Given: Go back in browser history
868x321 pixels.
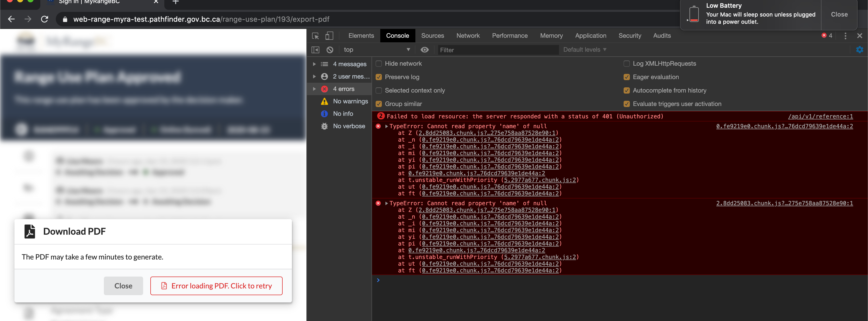Looking at the screenshot, I should pos(11,19).
